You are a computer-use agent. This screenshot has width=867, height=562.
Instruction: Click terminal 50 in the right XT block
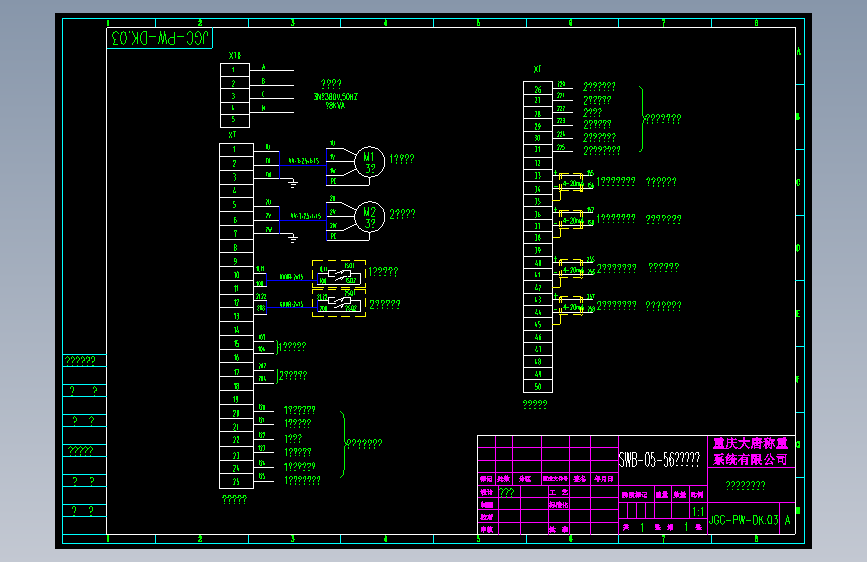pos(537,387)
